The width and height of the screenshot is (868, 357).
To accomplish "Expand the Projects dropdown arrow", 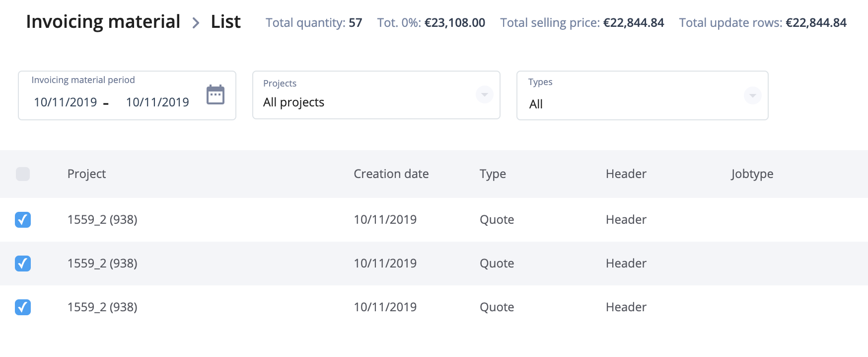I will (484, 94).
